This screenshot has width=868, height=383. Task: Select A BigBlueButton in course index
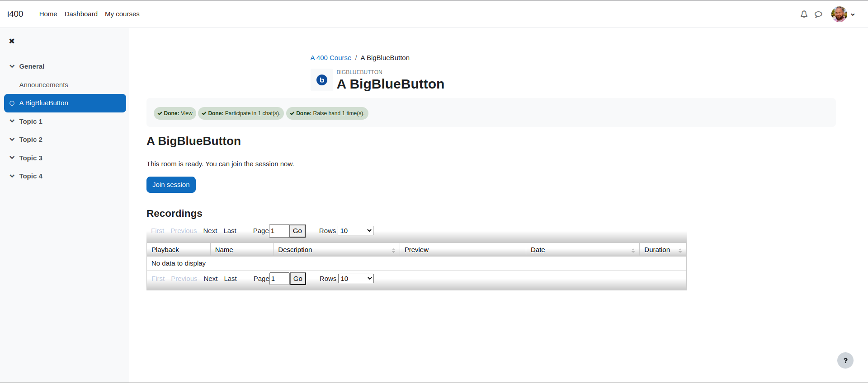[x=65, y=103]
